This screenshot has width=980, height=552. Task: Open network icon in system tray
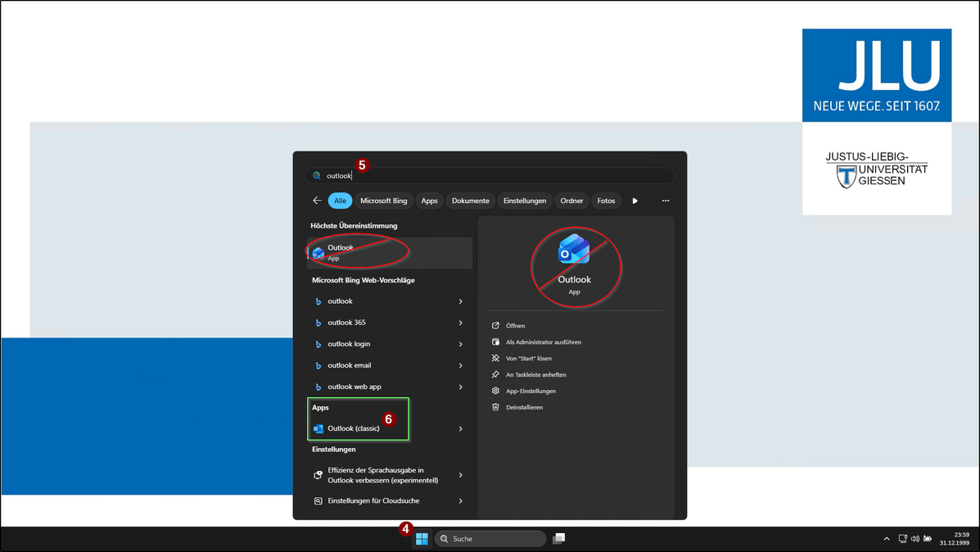[902, 539]
